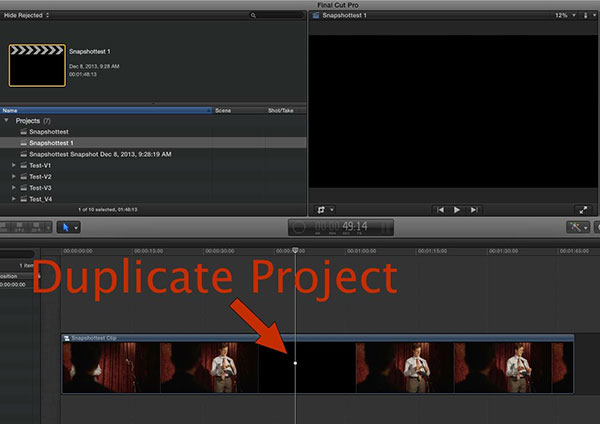600x424 pixels.
Task: Go to next edit point in viewer
Action: (x=474, y=210)
